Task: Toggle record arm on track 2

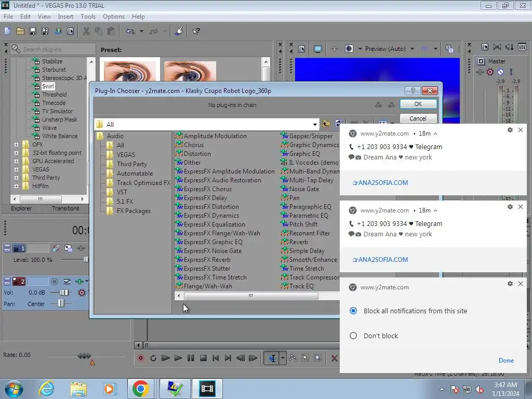Action: (x=54, y=281)
